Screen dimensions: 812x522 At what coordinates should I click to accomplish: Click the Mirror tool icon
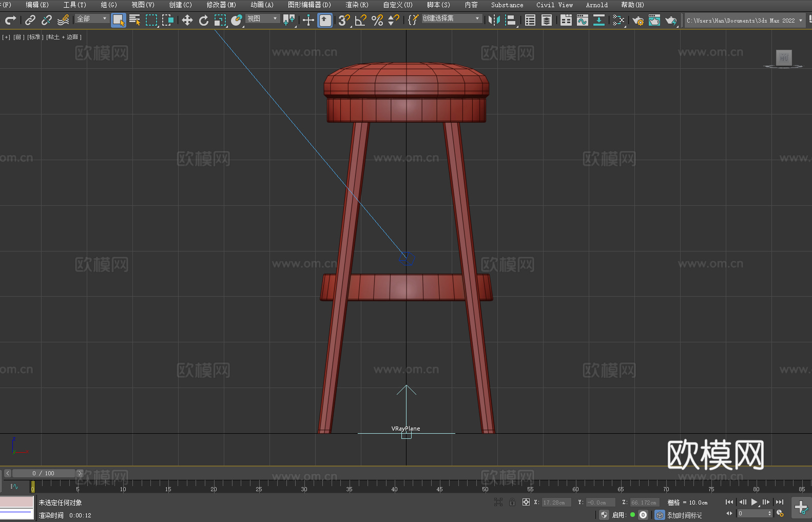(494, 20)
